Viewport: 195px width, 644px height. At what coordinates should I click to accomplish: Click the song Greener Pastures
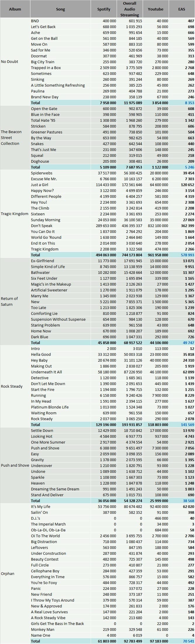[46, 132]
